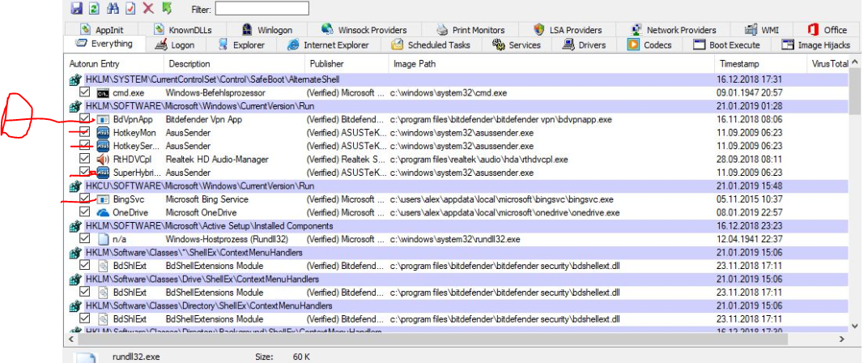Select the HKLM\Software\Classes\Drive\ShellEx\ContextMenuHandlers row

457,279
